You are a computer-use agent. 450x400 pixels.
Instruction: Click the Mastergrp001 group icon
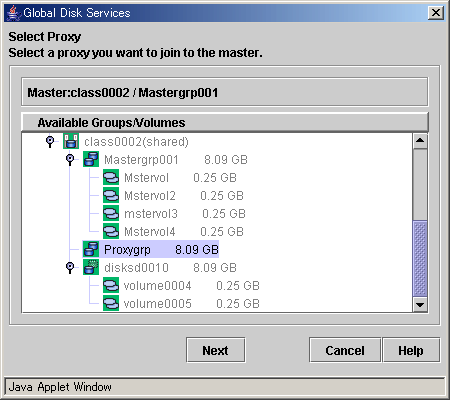tap(91, 159)
